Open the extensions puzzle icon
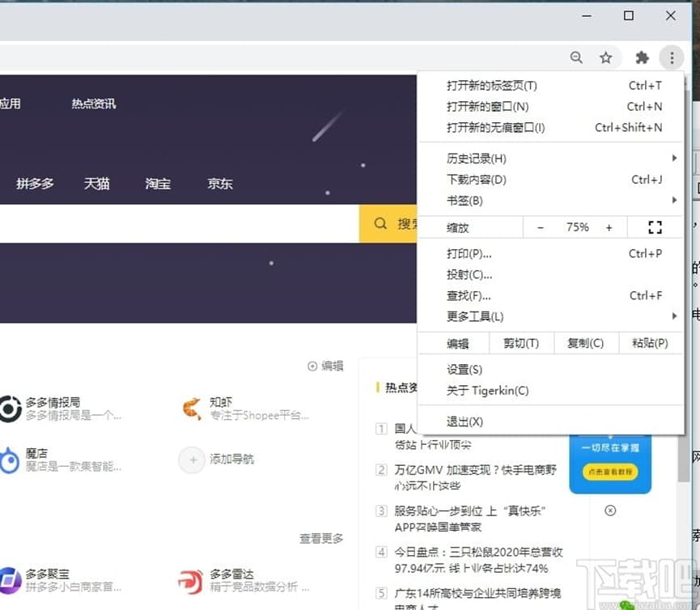Image resolution: width=700 pixels, height=610 pixels. [643, 57]
